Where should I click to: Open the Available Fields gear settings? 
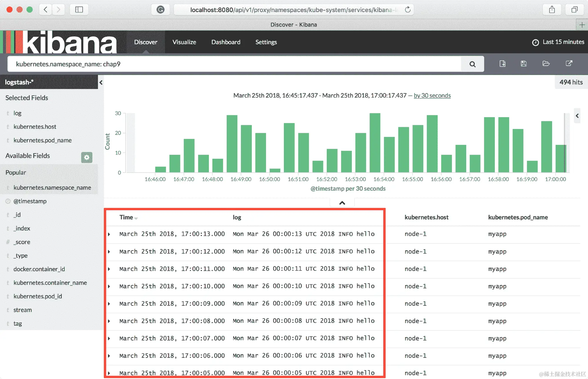[86, 158]
